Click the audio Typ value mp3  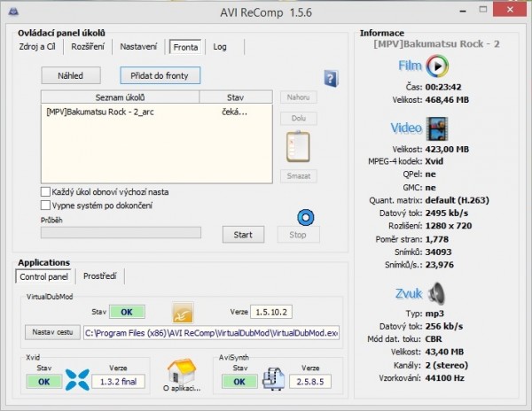click(434, 314)
